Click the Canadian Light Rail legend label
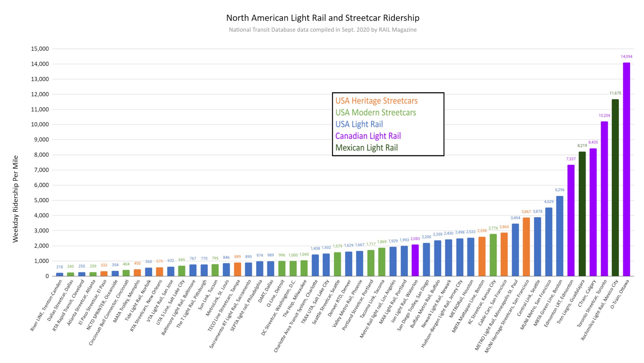 [368, 136]
